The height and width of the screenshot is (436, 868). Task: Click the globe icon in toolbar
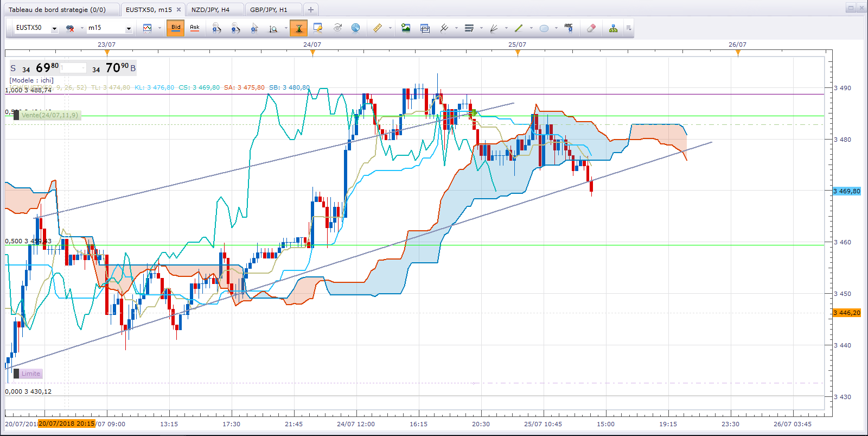click(x=355, y=28)
